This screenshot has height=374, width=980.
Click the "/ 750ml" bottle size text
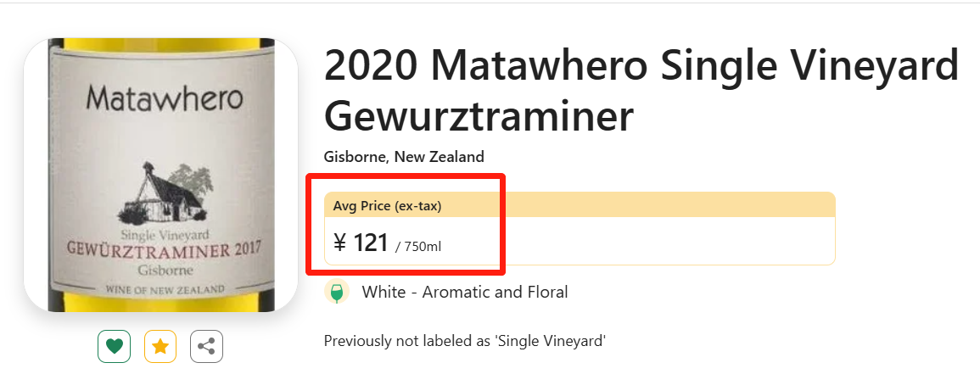point(418,247)
